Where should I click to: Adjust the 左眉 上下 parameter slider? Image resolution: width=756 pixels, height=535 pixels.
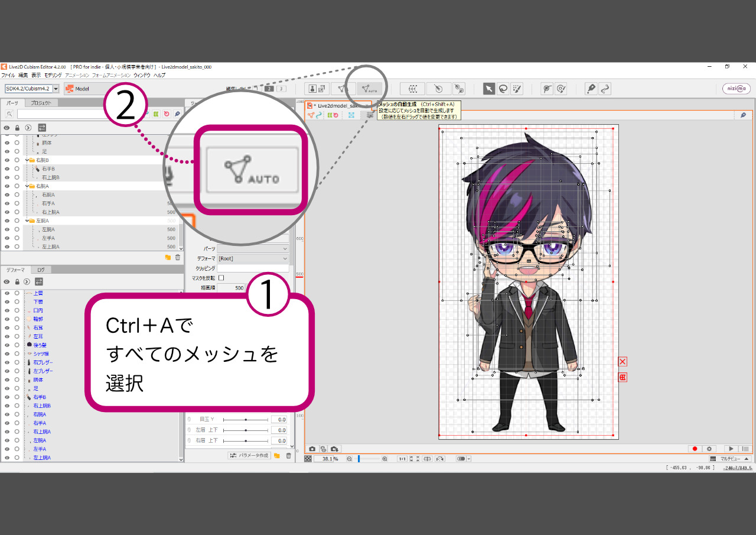(246, 430)
